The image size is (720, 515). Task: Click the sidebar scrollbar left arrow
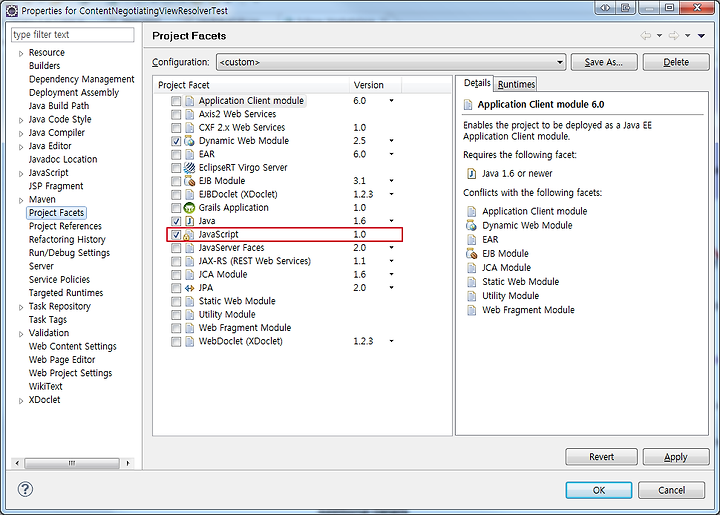(x=17, y=463)
